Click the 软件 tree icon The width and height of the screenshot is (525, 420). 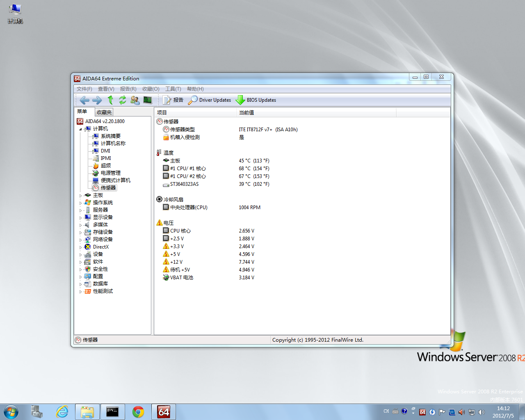coord(88,262)
